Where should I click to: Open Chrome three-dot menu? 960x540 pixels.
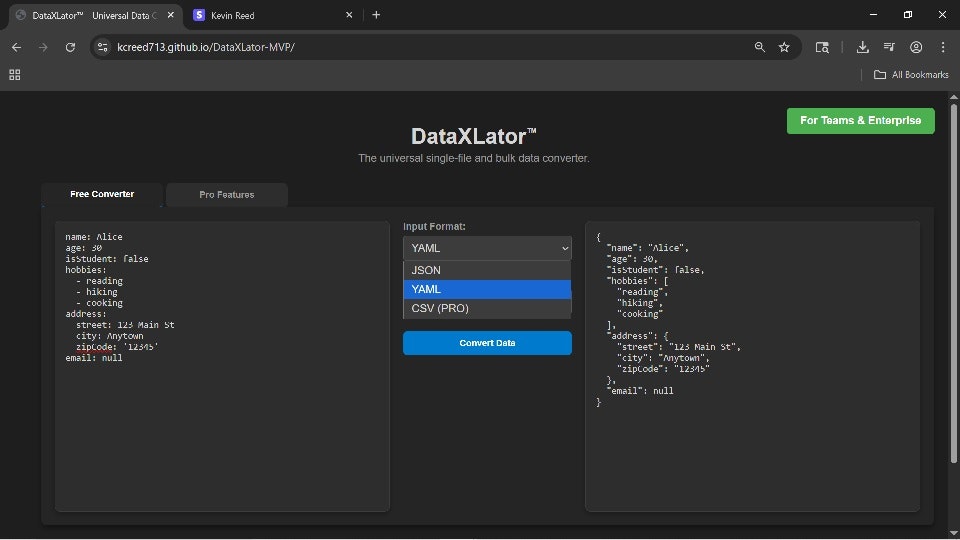click(943, 47)
